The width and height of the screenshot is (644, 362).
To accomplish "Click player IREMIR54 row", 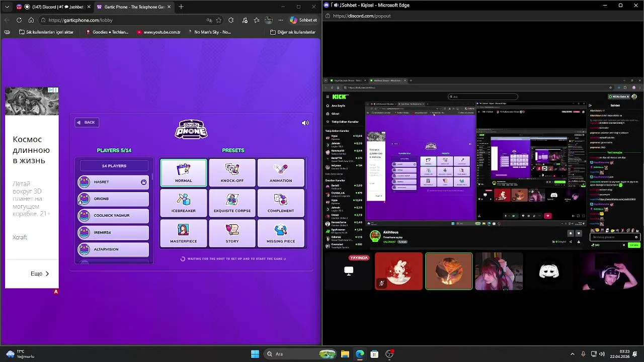I will [x=113, y=232].
